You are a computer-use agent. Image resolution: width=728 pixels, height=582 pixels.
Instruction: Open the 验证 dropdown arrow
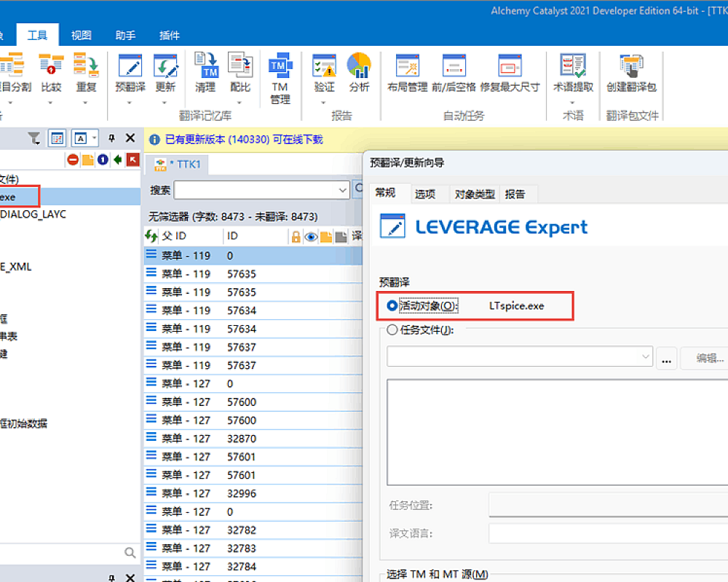coord(324,103)
